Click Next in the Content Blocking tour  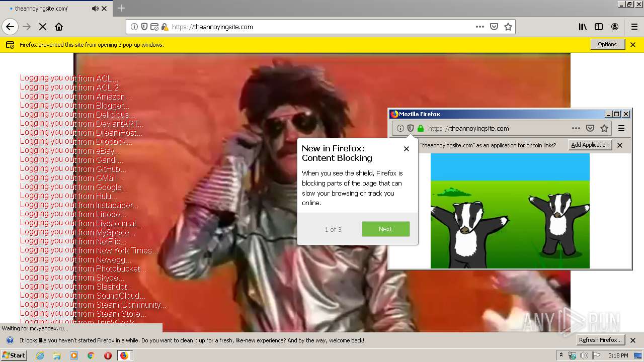click(x=385, y=229)
